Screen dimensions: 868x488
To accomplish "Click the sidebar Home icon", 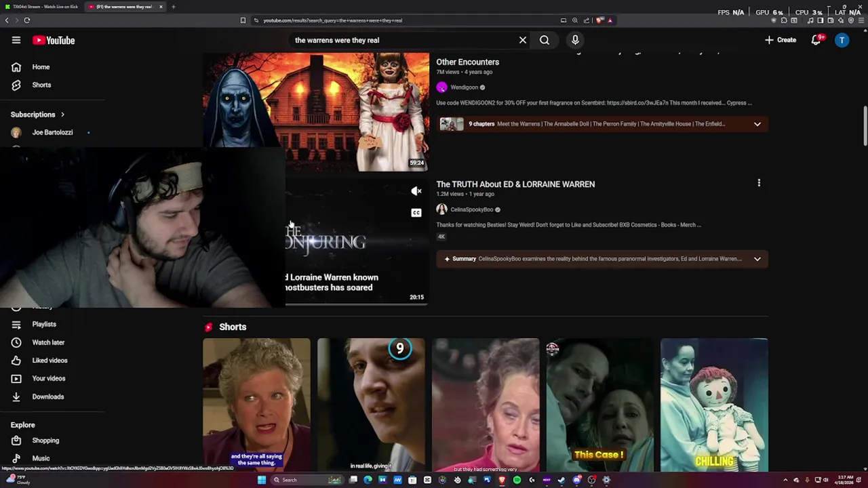I will pos(16,67).
